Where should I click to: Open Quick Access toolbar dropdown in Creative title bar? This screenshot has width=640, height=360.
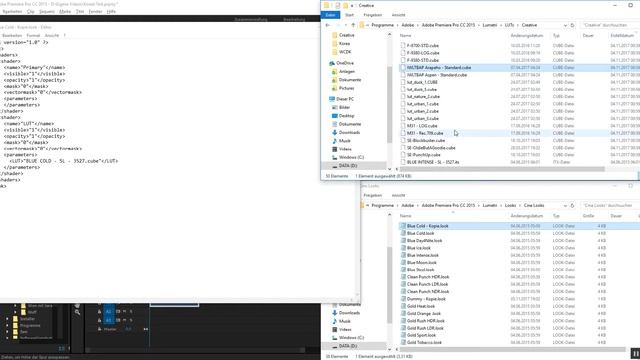352,6
